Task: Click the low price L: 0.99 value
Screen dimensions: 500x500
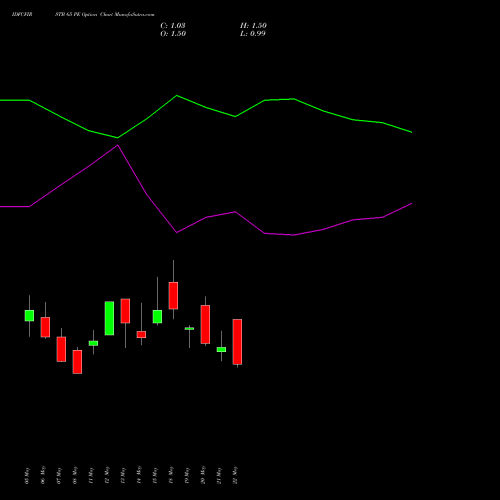Action: (x=253, y=34)
